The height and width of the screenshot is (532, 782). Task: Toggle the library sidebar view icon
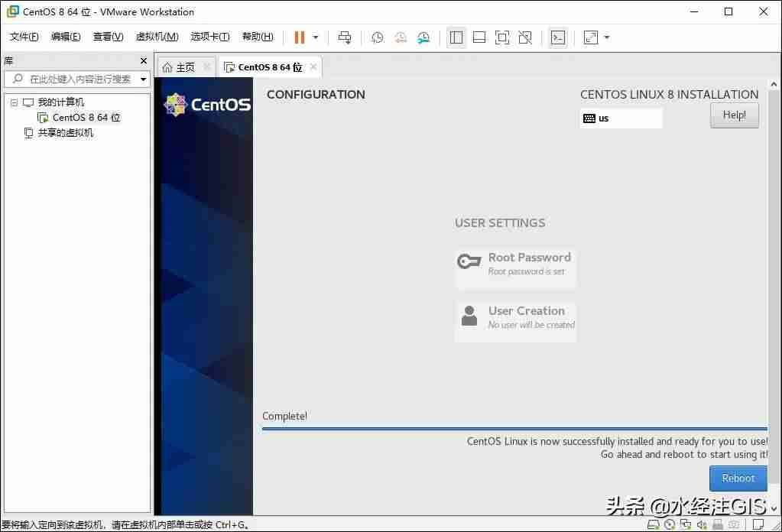tap(456, 37)
